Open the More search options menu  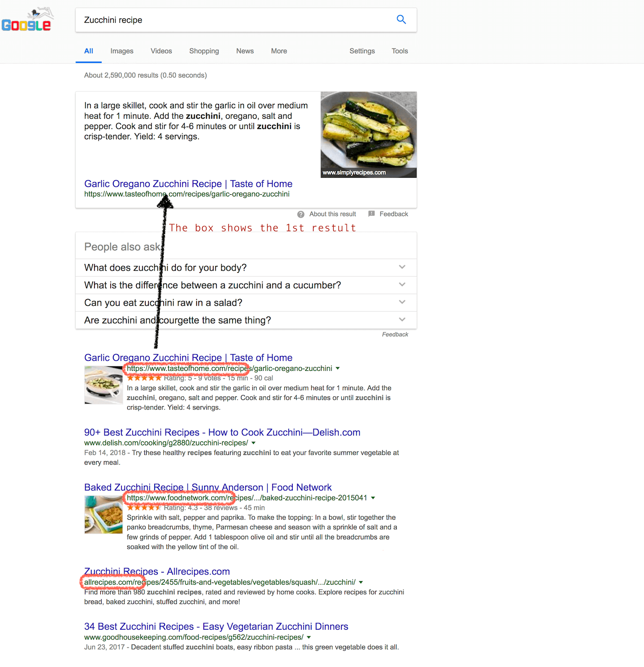pyautogui.click(x=279, y=51)
